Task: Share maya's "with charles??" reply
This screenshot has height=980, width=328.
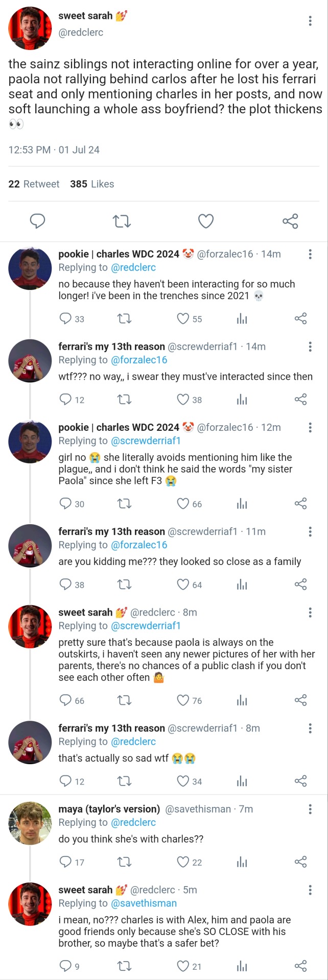Action: 300,862
